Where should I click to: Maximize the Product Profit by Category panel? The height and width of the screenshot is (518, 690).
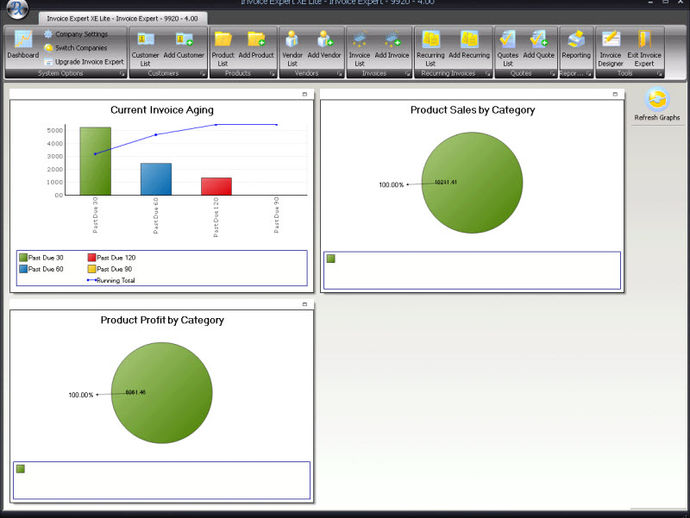305,304
